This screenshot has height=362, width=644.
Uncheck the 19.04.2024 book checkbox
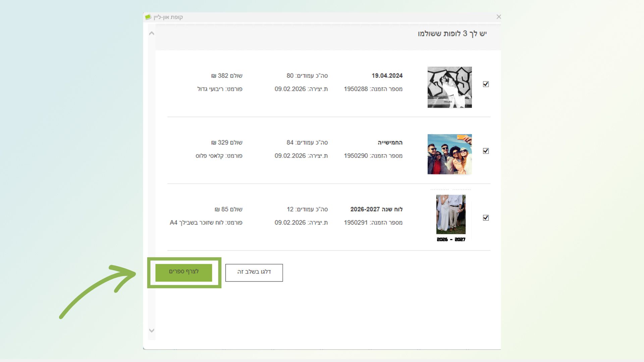(486, 84)
